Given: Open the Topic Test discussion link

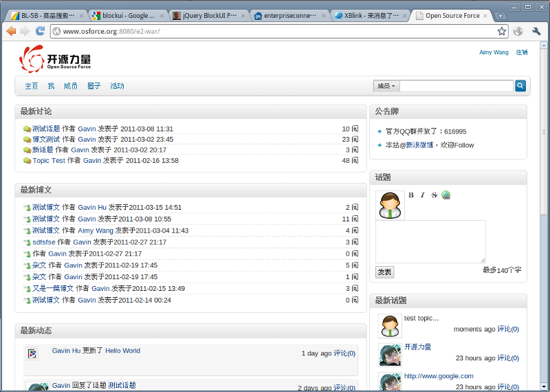Looking at the screenshot, I should click(49, 161).
